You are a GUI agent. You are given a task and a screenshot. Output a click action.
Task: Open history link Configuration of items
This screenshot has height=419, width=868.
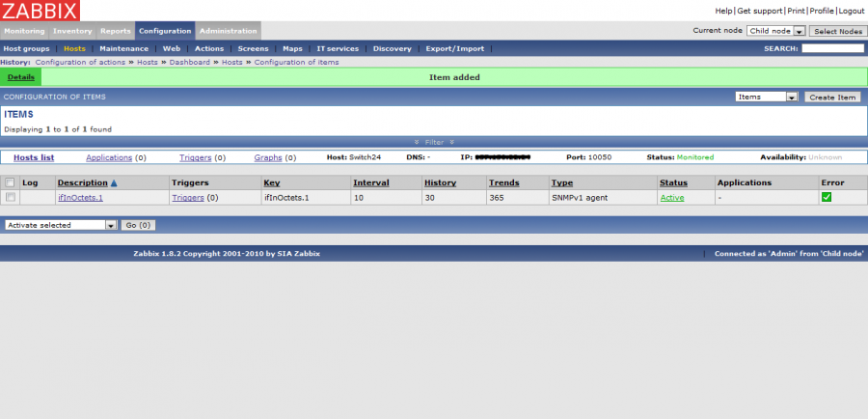point(297,63)
